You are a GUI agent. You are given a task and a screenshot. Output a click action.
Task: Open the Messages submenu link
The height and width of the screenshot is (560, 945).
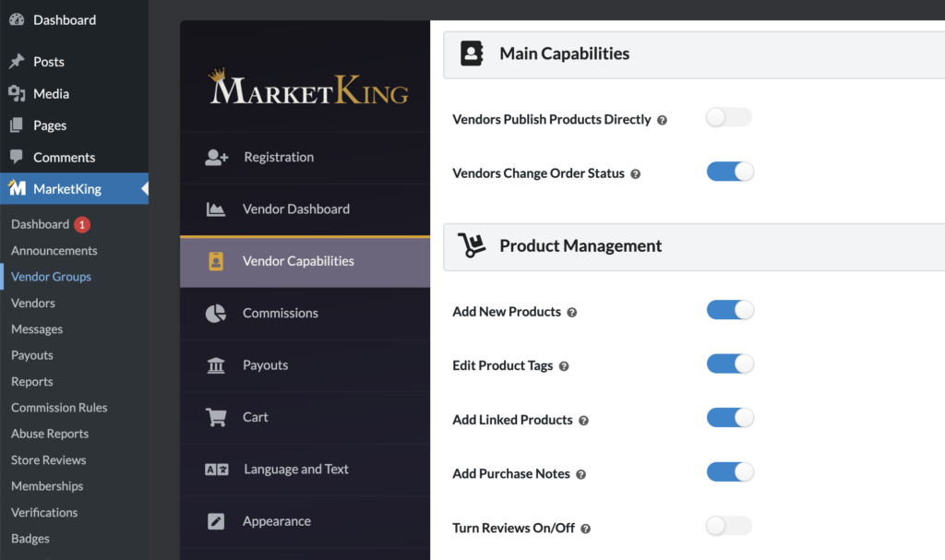click(37, 329)
